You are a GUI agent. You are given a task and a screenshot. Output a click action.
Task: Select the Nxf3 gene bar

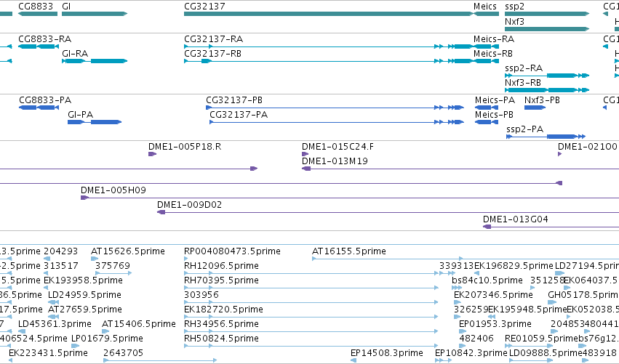tap(547, 29)
